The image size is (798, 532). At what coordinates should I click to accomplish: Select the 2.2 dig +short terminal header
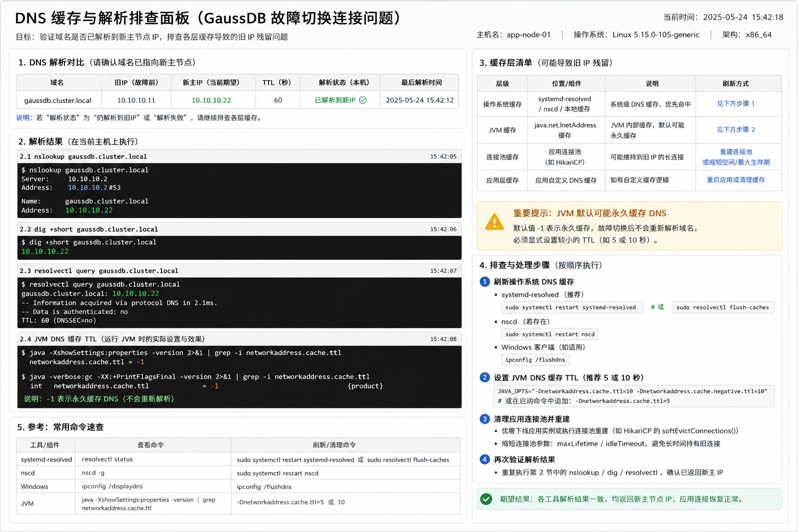coord(239,229)
